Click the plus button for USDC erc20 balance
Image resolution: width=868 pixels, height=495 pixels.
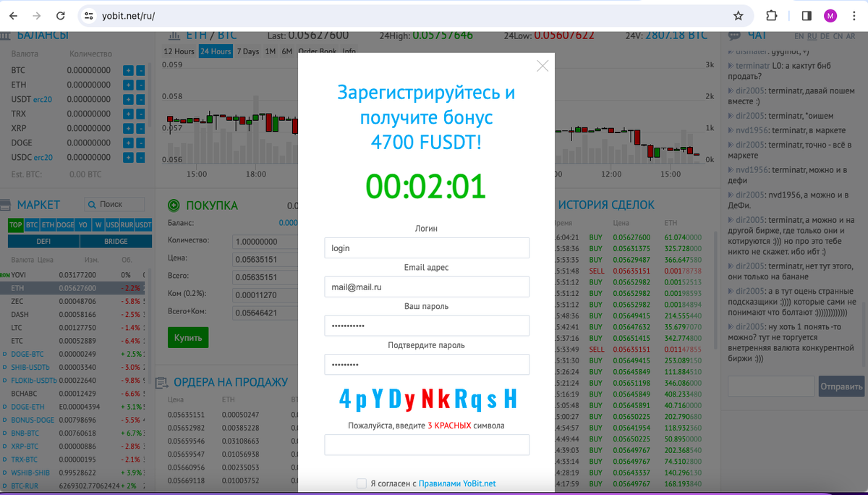127,157
